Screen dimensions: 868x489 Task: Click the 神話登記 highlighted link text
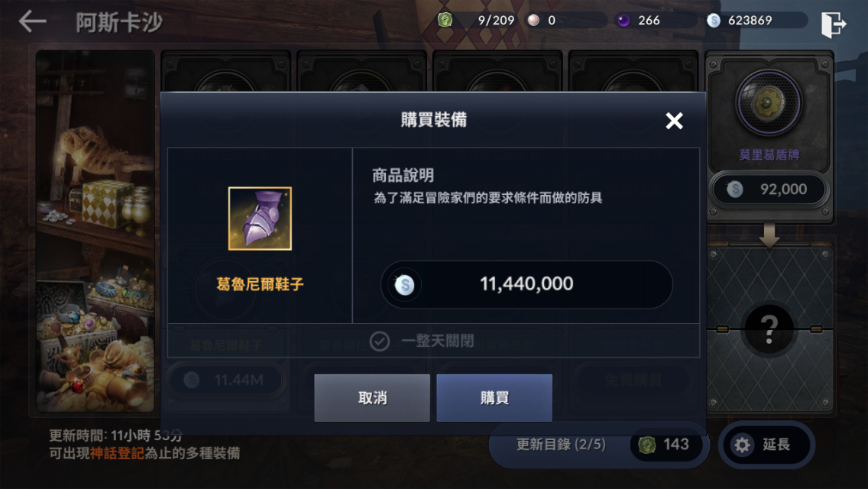tap(117, 453)
